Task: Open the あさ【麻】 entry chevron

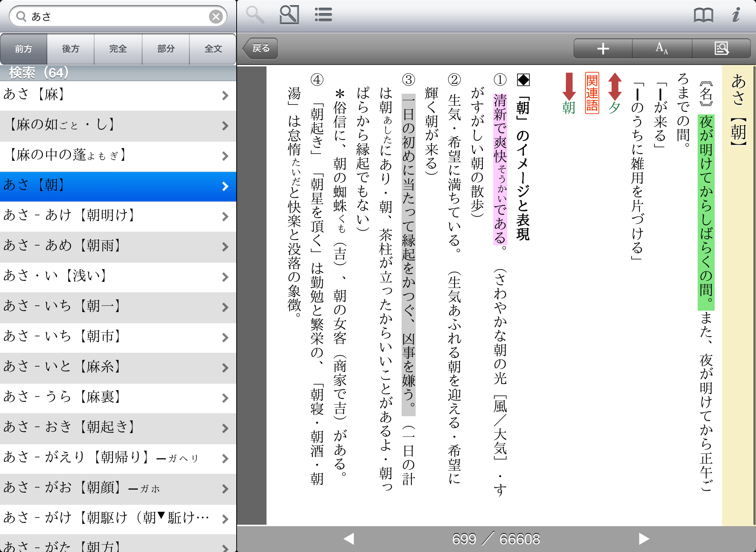Action: 225,96
